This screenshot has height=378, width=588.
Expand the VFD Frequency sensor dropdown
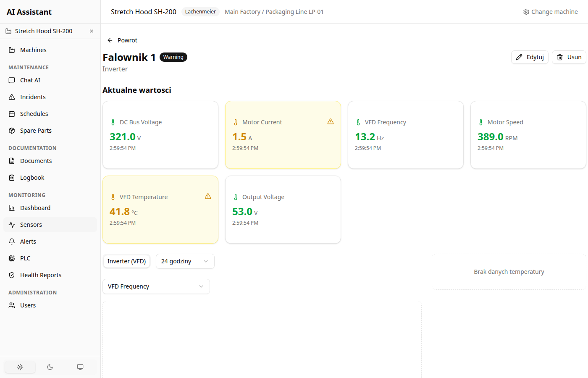(156, 286)
